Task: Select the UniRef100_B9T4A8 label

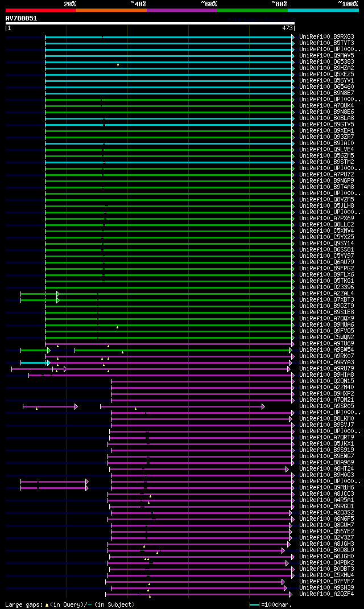Action: [326, 187]
